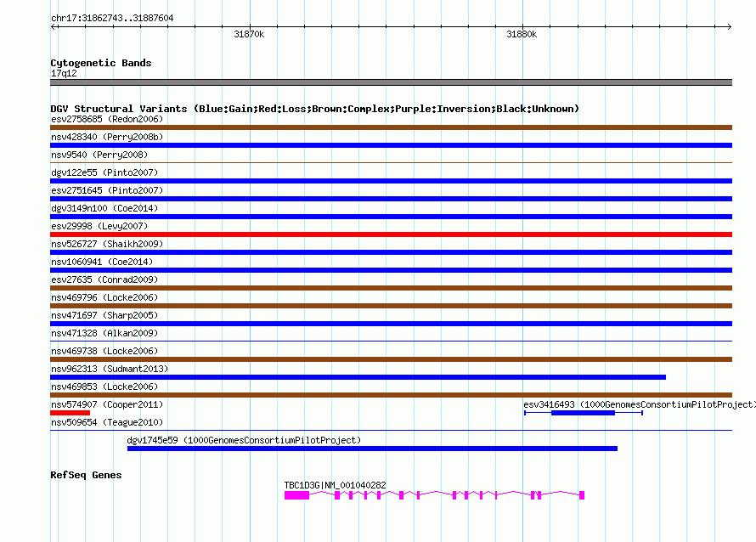756x542 pixels.
Task: Click the magenta TBC1D3G first exon block
Action: 296,495
